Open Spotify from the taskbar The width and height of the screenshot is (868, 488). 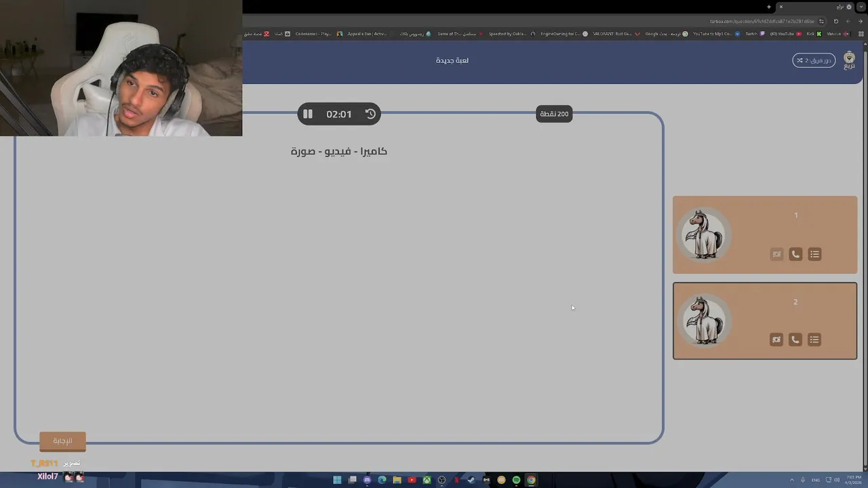point(516,480)
